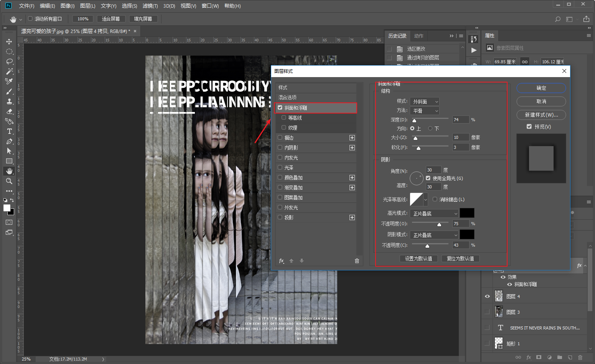Enable the Drop Shadow (投影) checkbox
Image resolution: width=595 pixels, height=364 pixels.
280,217
